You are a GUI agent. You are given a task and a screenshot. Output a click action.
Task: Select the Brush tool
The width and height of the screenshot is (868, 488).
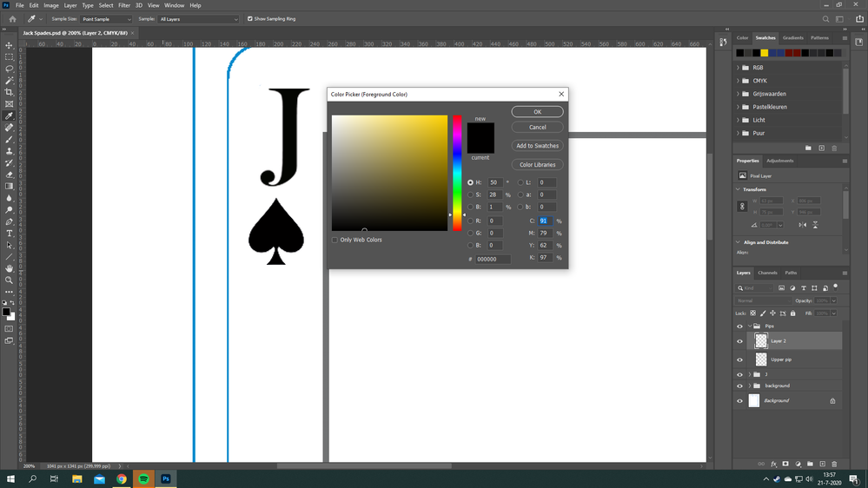click(9, 140)
